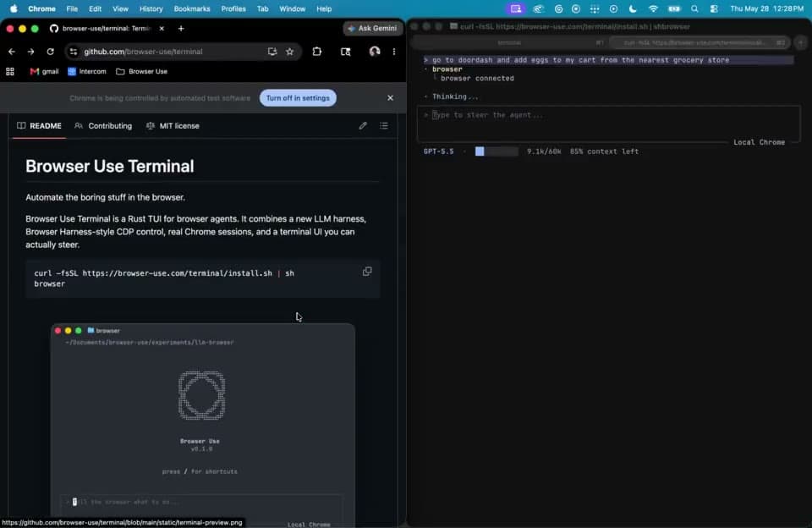Reload the GitHub page

pyautogui.click(x=50, y=52)
